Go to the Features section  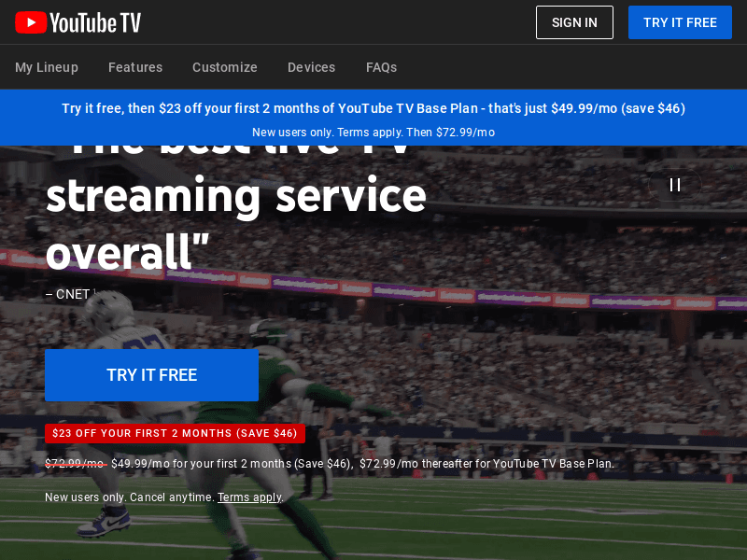(135, 67)
